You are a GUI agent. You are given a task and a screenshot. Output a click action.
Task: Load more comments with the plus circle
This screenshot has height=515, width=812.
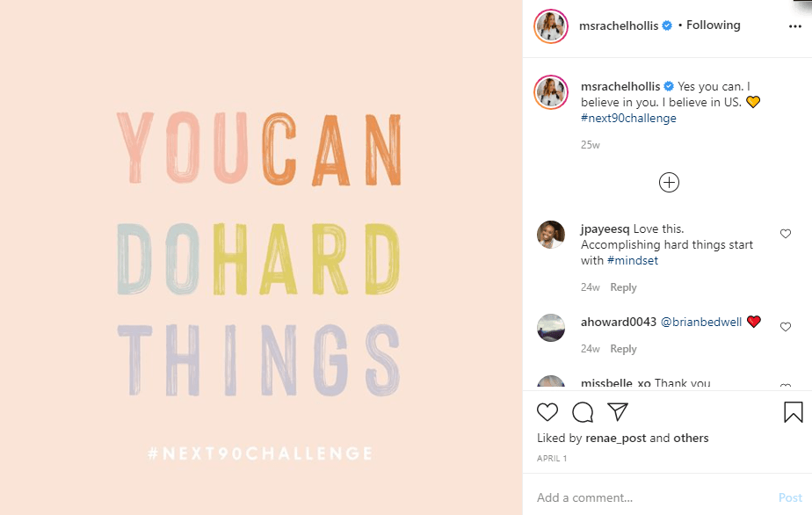click(669, 182)
